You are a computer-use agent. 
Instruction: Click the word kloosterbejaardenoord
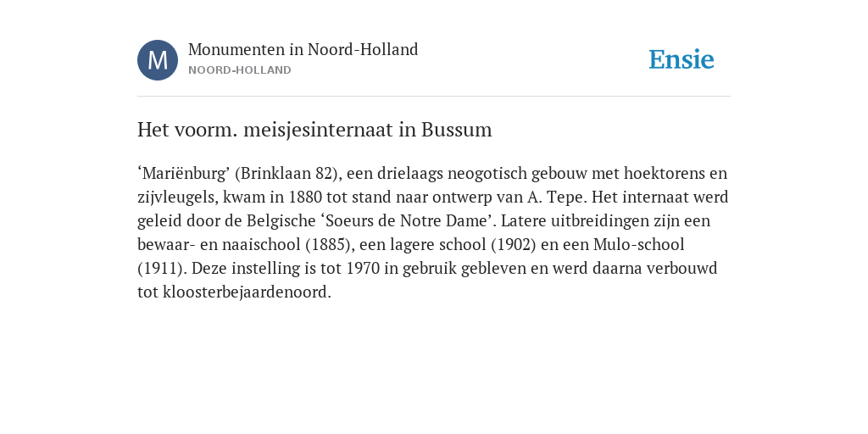click(x=247, y=292)
